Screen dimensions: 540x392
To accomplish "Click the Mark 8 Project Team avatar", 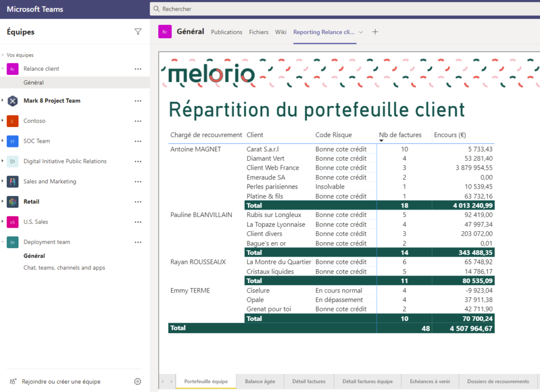I will (x=13, y=101).
